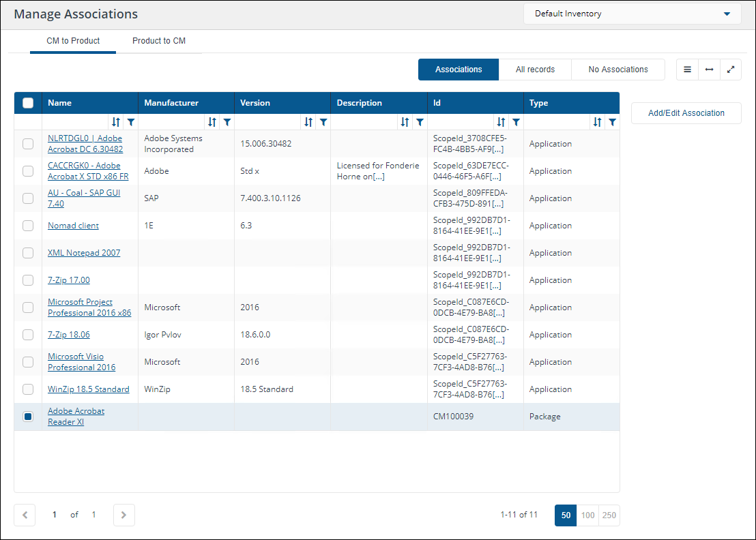This screenshot has width=756, height=540.
Task: Show the No Associations view
Action: [618, 70]
